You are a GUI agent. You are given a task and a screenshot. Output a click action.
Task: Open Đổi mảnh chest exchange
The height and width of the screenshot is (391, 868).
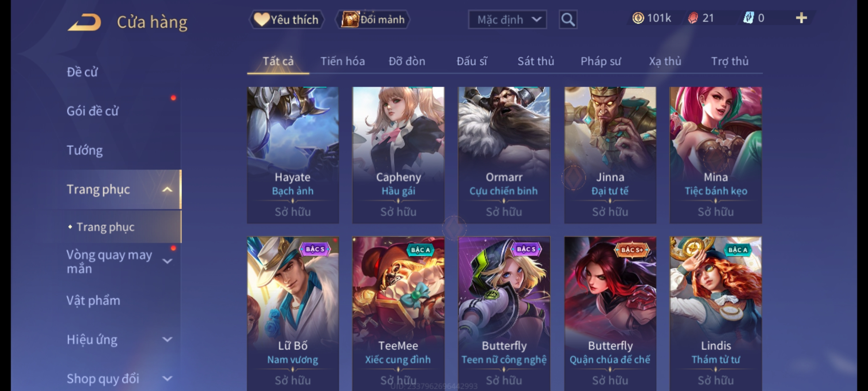pyautogui.click(x=373, y=20)
